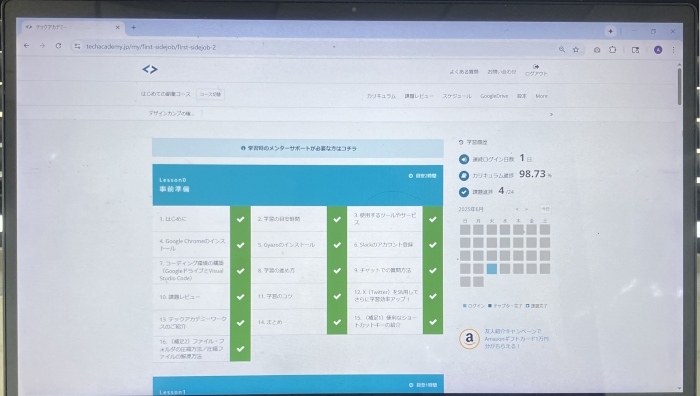This screenshot has width=700, height=396.
Task: Expand the notice bar right chevron
Action: pyautogui.click(x=551, y=114)
